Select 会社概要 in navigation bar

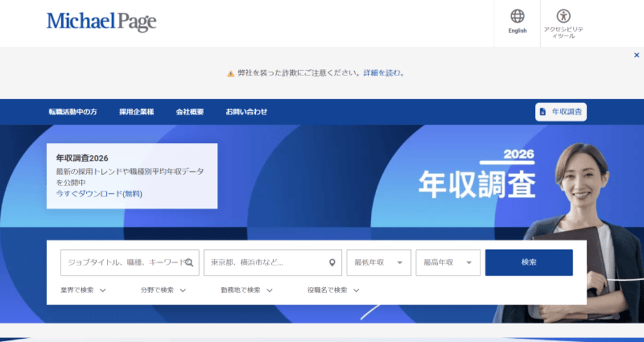tap(190, 112)
